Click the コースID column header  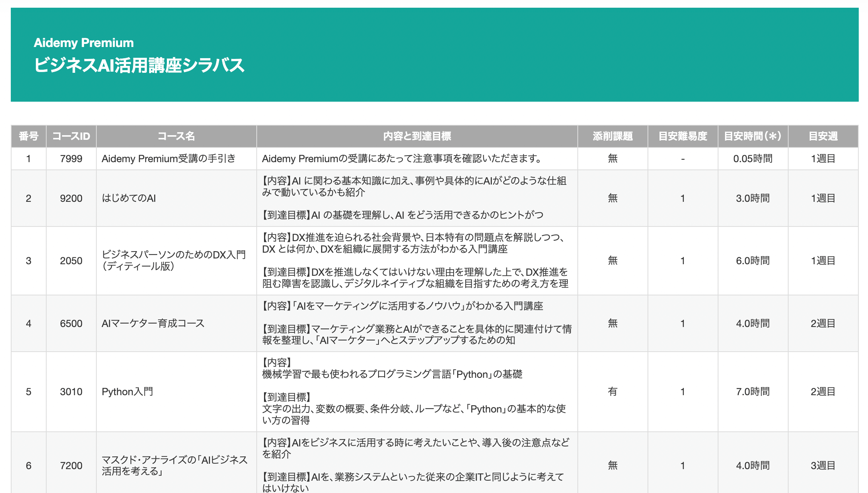[x=71, y=136]
